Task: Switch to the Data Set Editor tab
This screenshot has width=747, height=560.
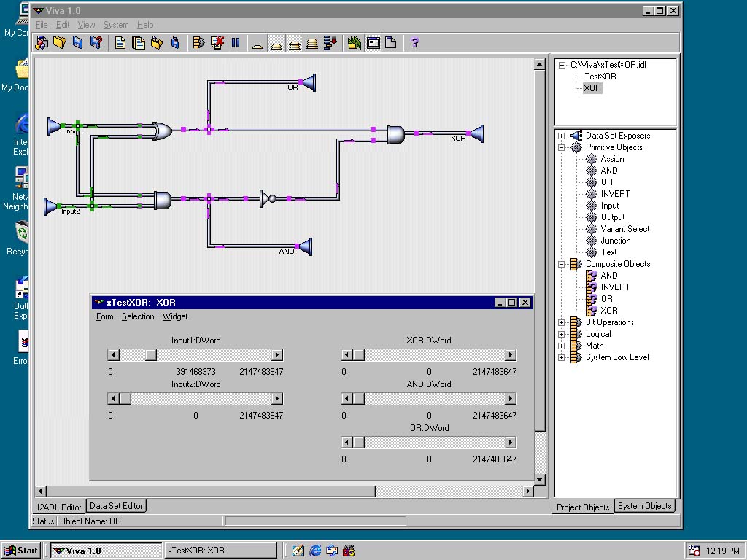Action: click(116, 506)
